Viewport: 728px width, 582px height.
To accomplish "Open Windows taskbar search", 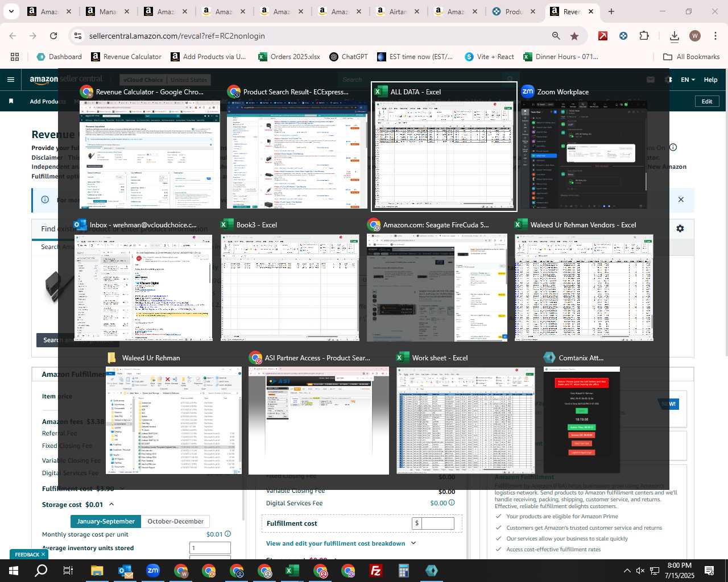I will (x=41, y=571).
